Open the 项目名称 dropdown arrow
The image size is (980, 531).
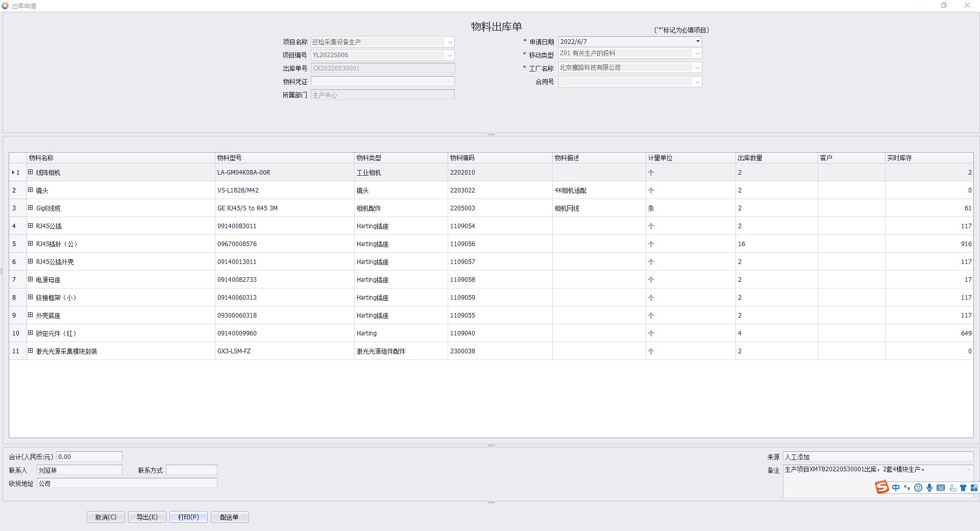450,42
